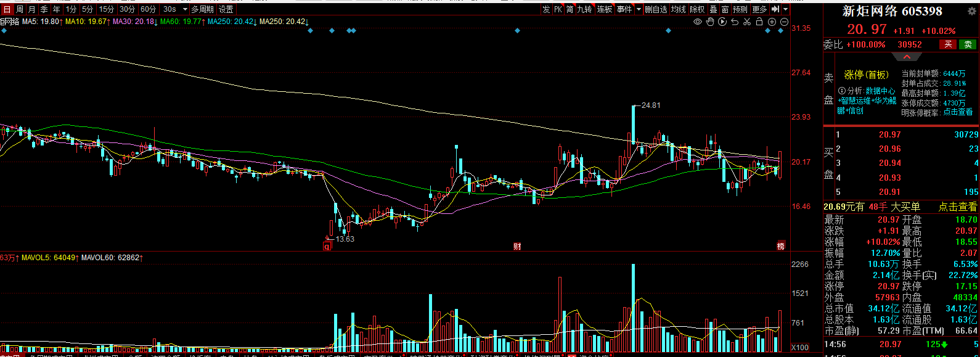
Task: Click the undo arrow icon above chart
Action: (x=735, y=22)
